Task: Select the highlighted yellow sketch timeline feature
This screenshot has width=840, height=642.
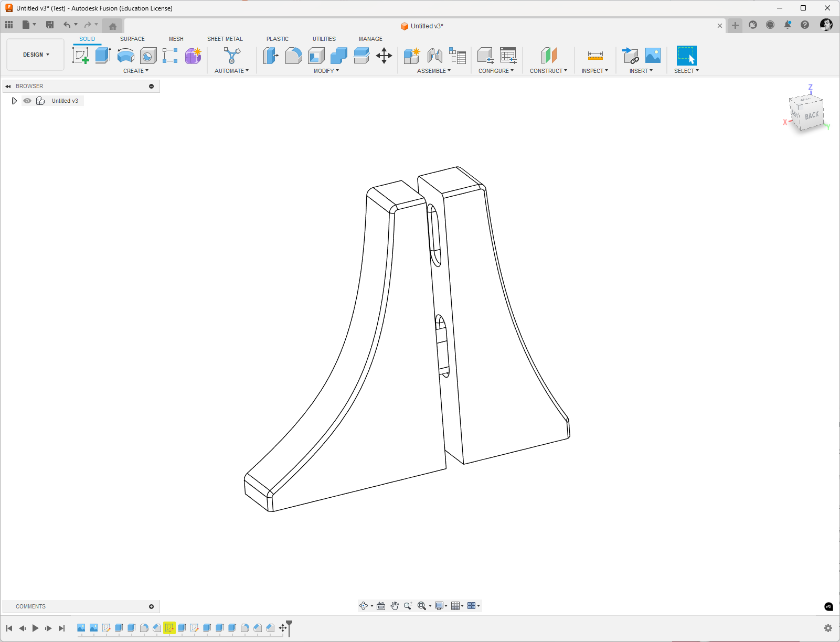Action: pyautogui.click(x=169, y=628)
